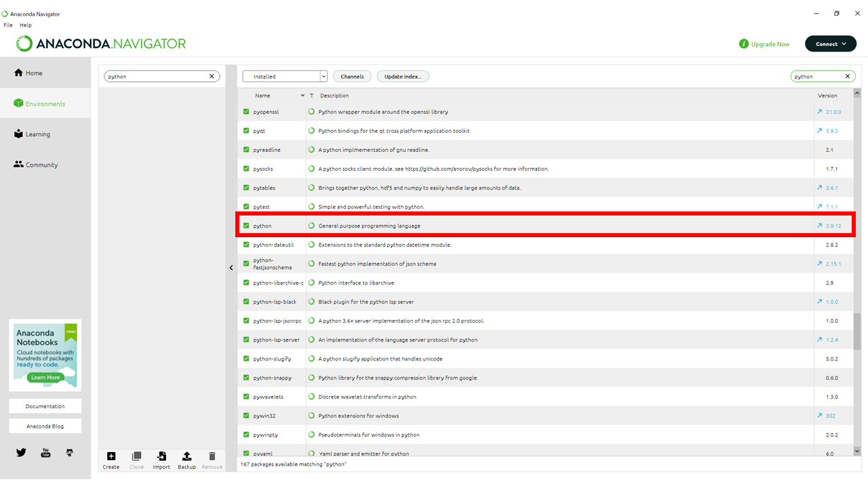Image resolution: width=868 pixels, height=488 pixels.
Task: Go to the Home tab
Action: click(x=45, y=73)
